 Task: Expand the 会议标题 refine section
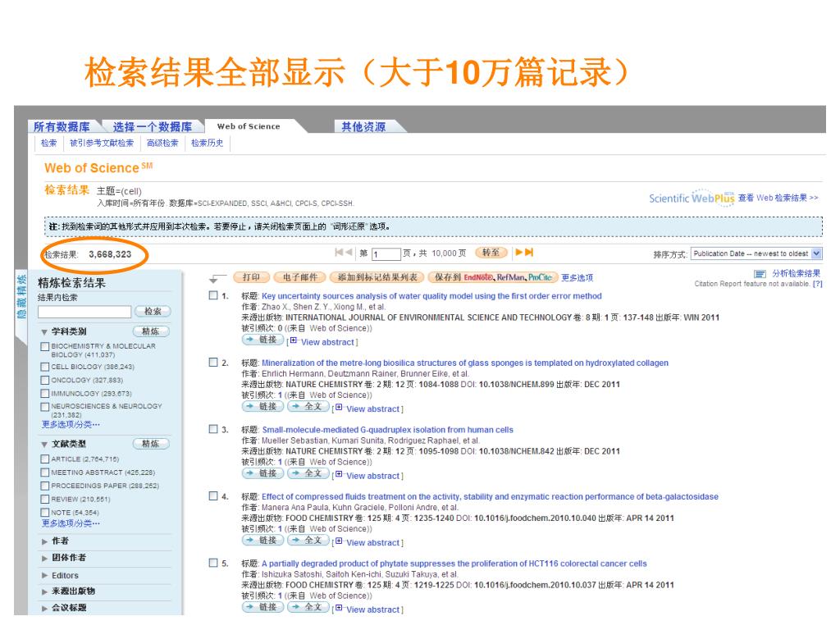(x=44, y=608)
